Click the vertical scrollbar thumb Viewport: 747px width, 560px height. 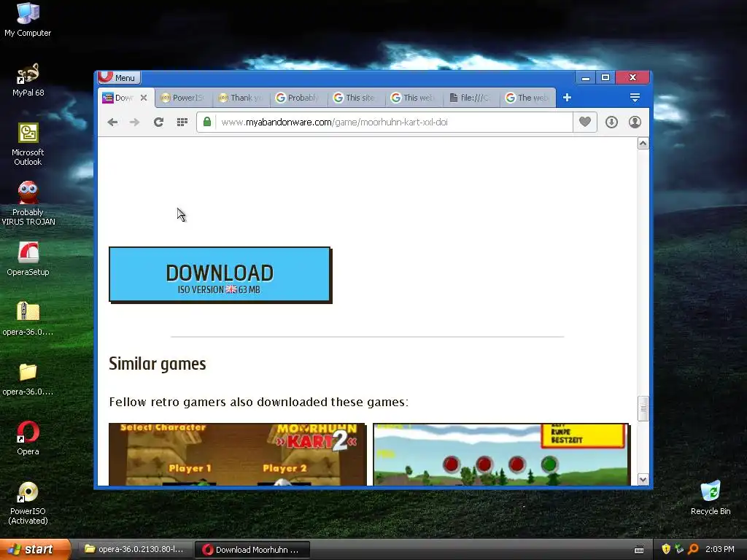click(x=643, y=408)
